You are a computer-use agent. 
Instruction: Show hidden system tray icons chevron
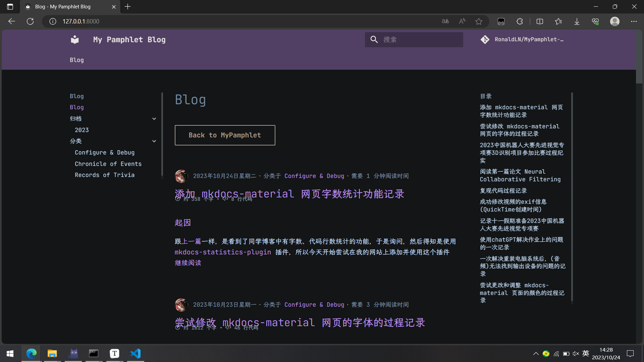536,354
